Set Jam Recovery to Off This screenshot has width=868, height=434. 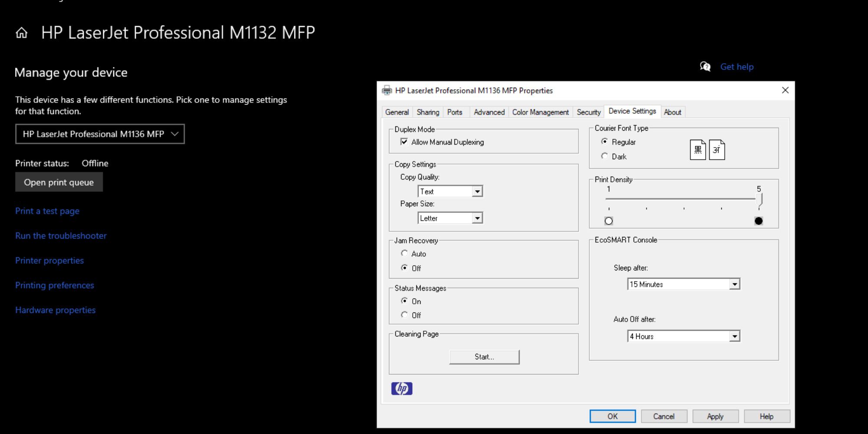[x=404, y=268]
